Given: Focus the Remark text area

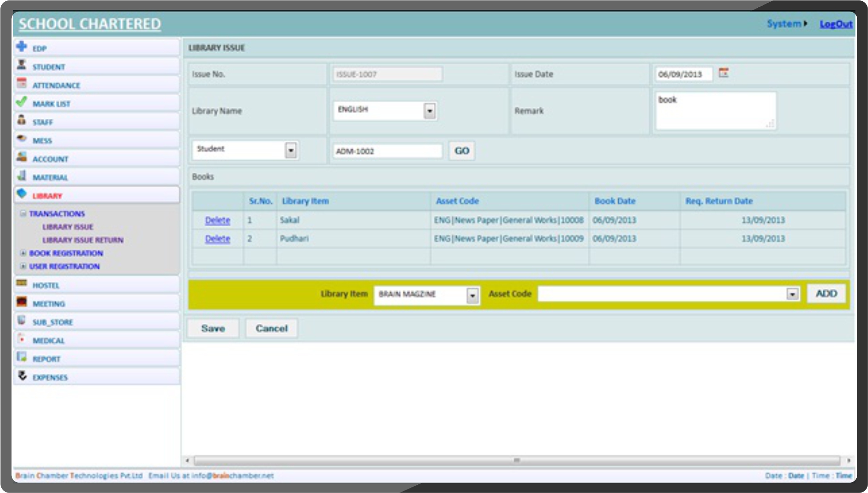Looking at the screenshot, I should click(715, 111).
